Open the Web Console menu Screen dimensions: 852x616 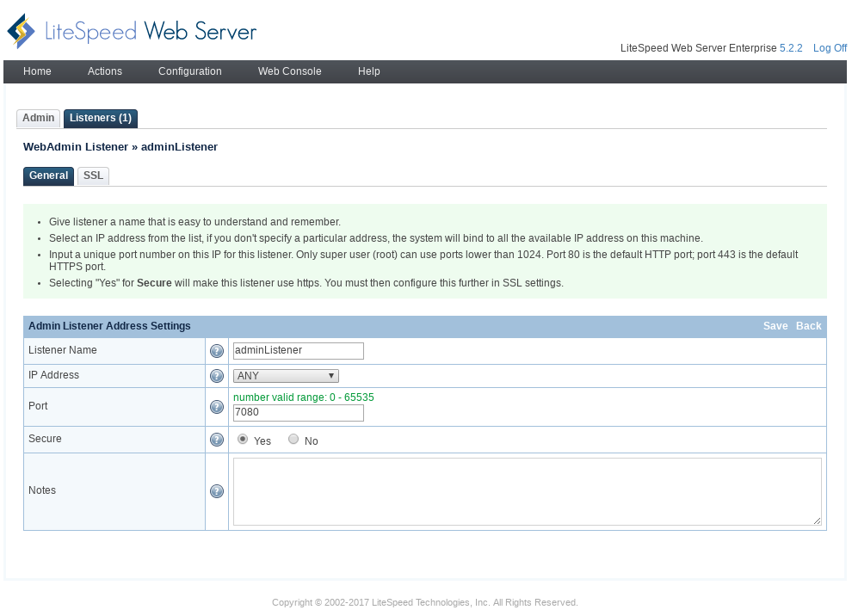pos(290,71)
